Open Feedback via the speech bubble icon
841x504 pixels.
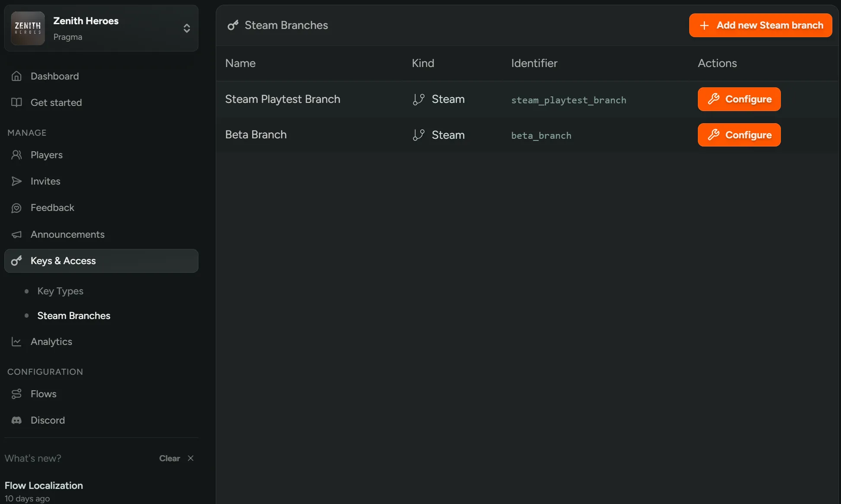tap(16, 207)
